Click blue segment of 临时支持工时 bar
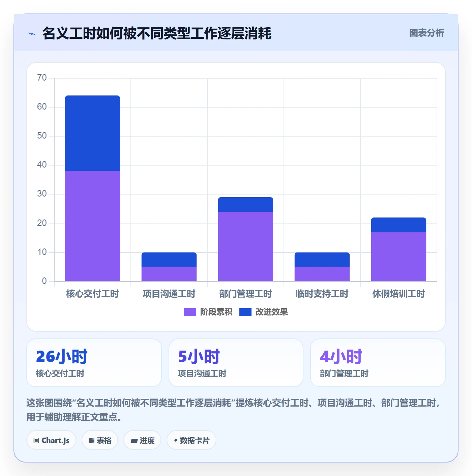The height and width of the screenshot is (476, 472). pyautogui.click(x=322, y=260)
